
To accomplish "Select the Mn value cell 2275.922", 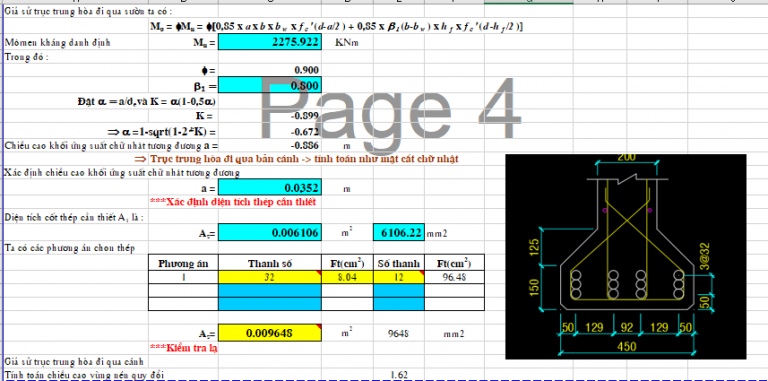I will point(269,42).
